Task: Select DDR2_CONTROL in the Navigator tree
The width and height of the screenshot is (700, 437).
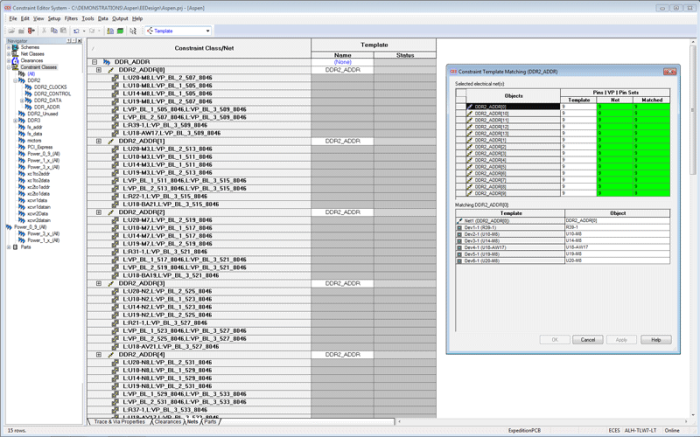Action: (x=51, y=93)
